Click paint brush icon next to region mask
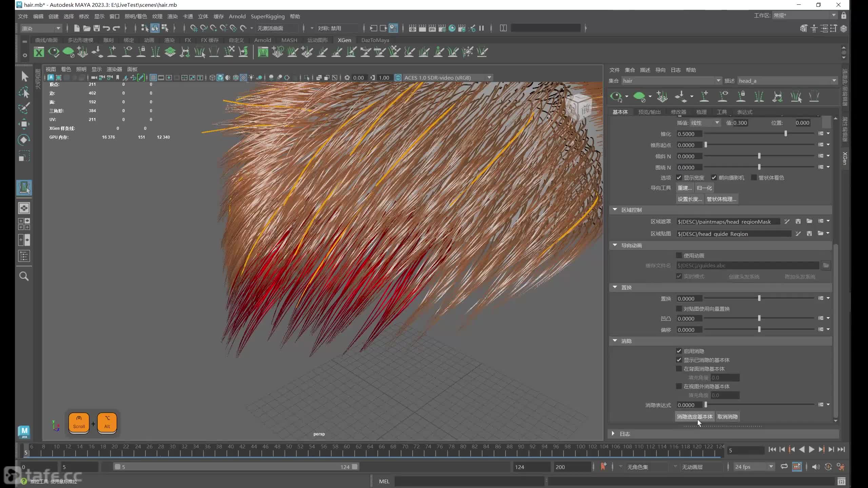The height and width of the screenshot is (488, 868). point(787,221)
